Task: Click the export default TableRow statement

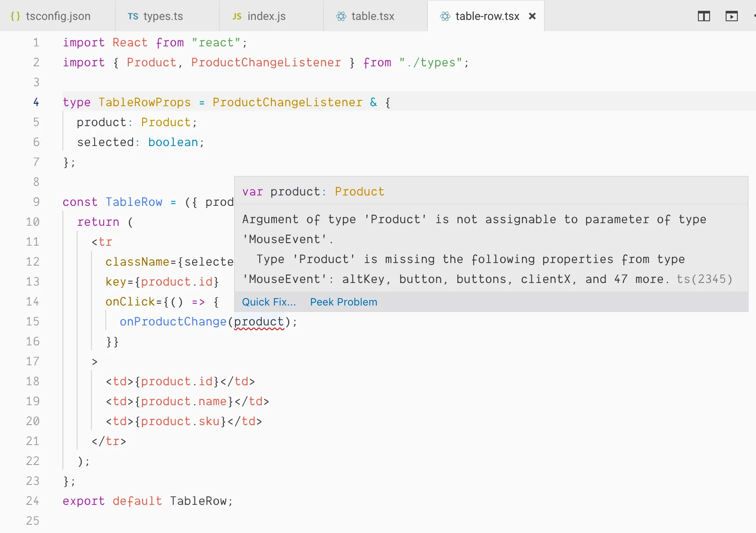Action: pos(148,501)
